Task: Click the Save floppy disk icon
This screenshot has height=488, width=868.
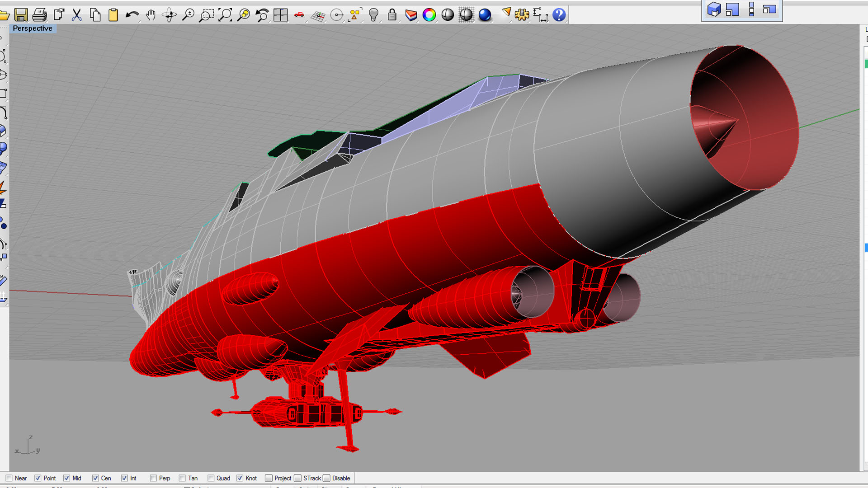Action: (x=21, y=15)
